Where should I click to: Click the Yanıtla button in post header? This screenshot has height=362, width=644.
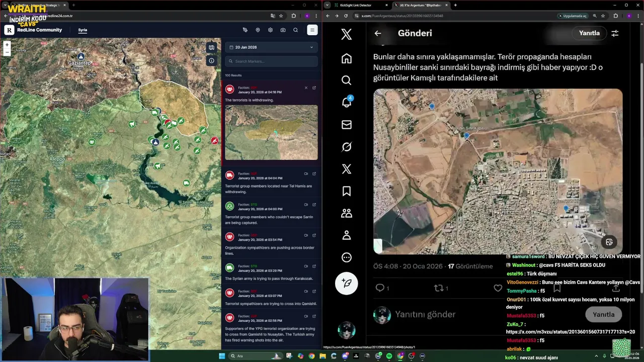589,33
